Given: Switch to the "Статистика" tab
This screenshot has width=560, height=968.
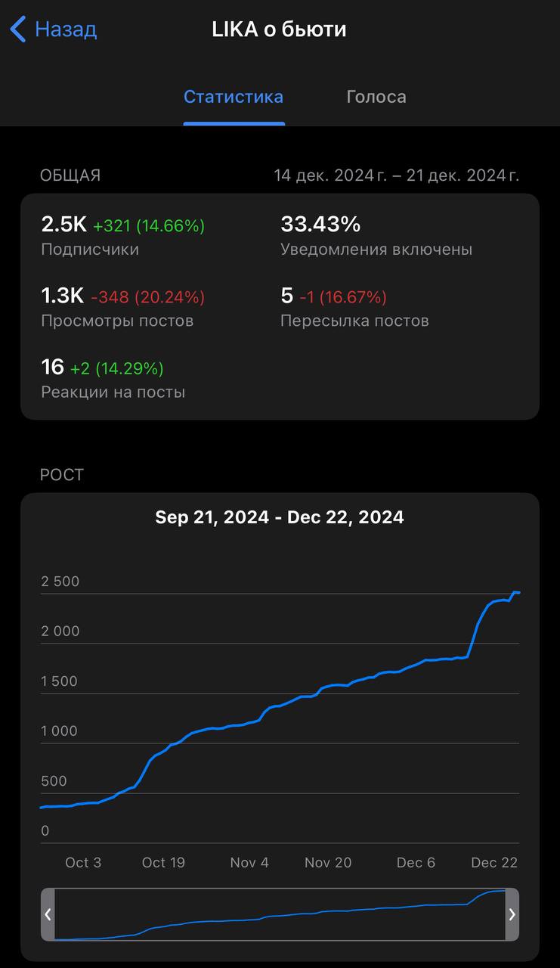Looking at the screenshot, I should (x=234, y=97).
